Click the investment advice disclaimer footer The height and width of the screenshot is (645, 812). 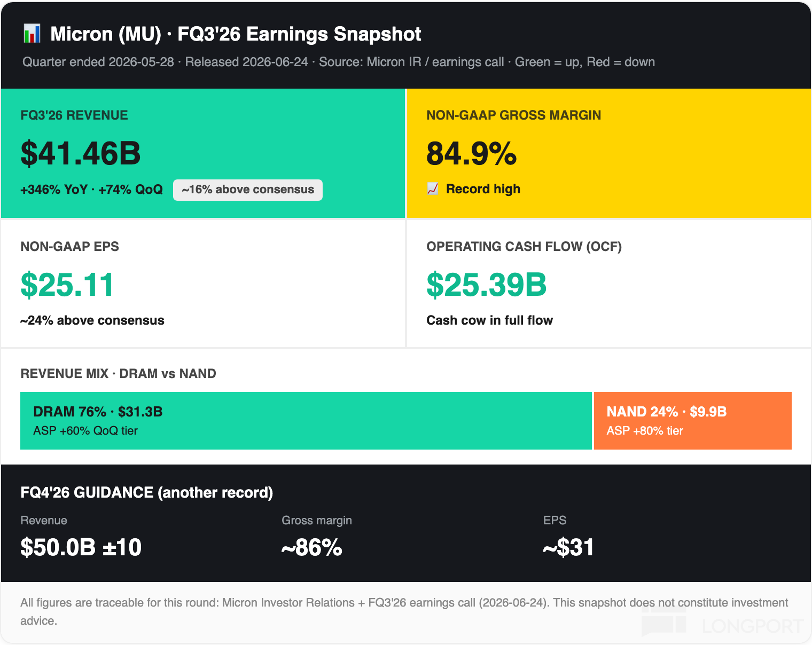(x=404, y=612)
